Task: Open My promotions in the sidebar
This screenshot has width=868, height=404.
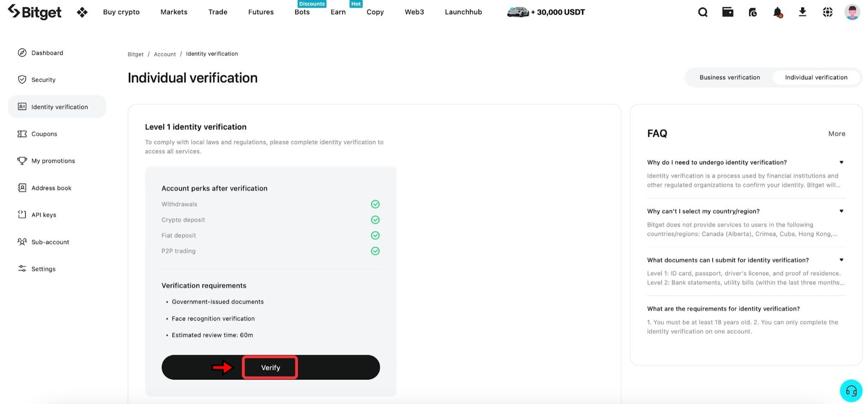Action: click(x=53, y=161)
